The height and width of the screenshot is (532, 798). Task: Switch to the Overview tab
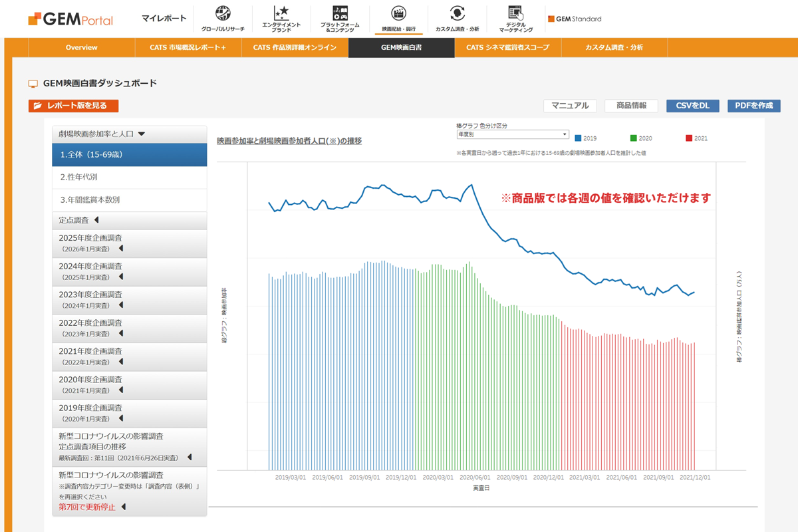[x=82, y=48]
